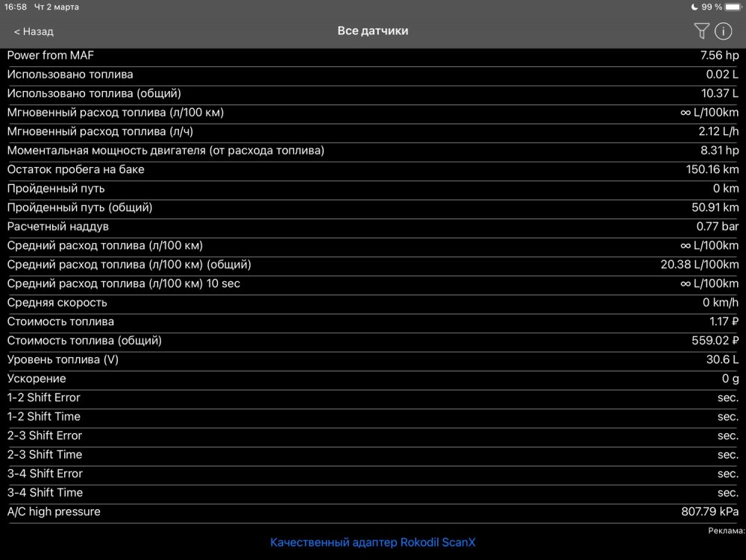
Task: Select the Остаток пробега на баке row
Action: [373, 169]
